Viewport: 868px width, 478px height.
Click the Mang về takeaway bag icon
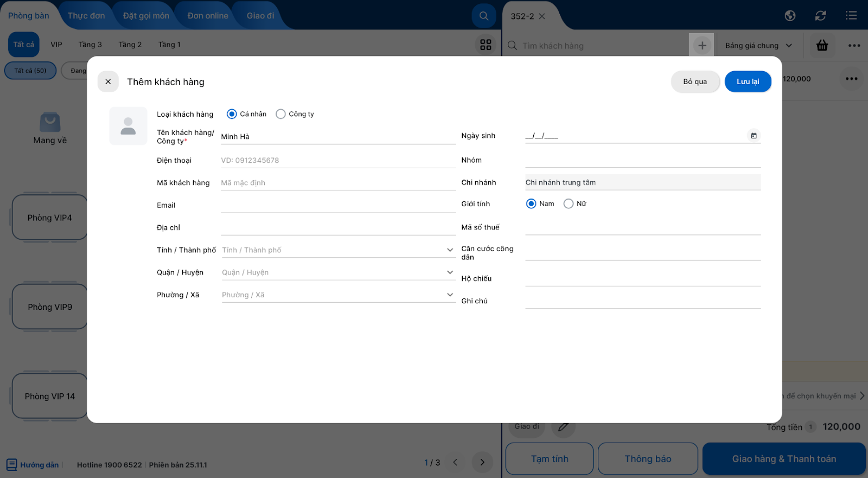(x=50, y=122)
